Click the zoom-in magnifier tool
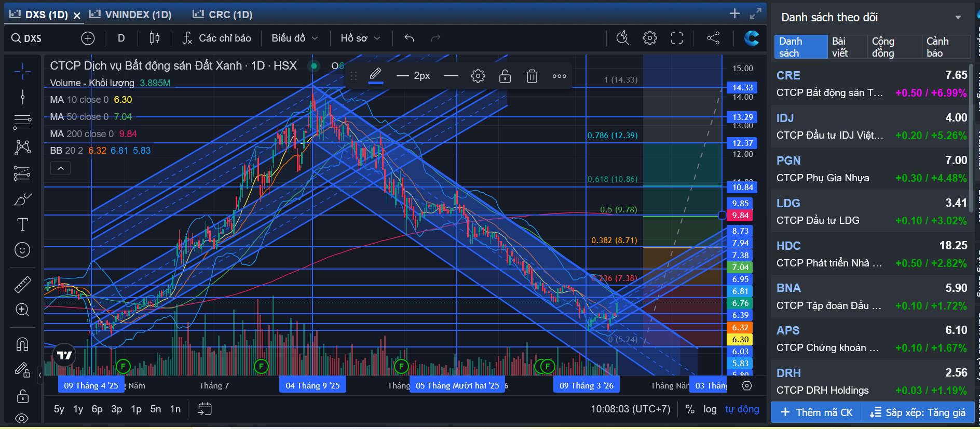Viewport: 980px width, 429px height. point(22,310)
